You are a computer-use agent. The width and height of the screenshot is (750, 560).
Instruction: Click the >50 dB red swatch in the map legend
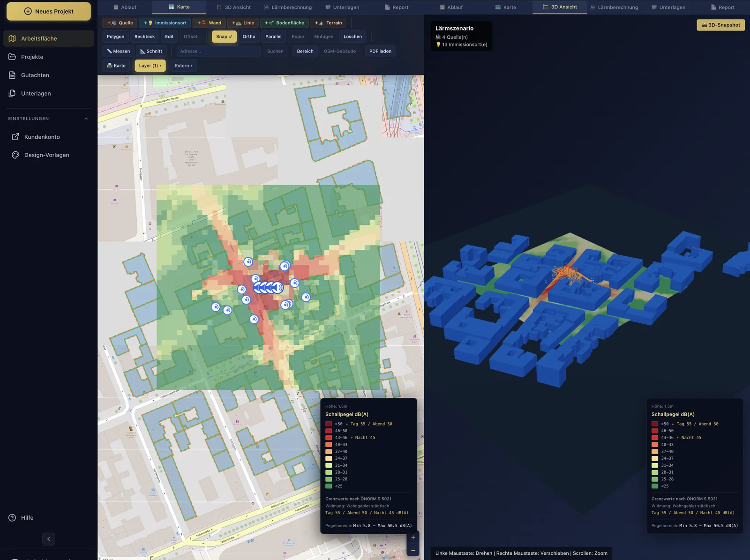point(329,424)
